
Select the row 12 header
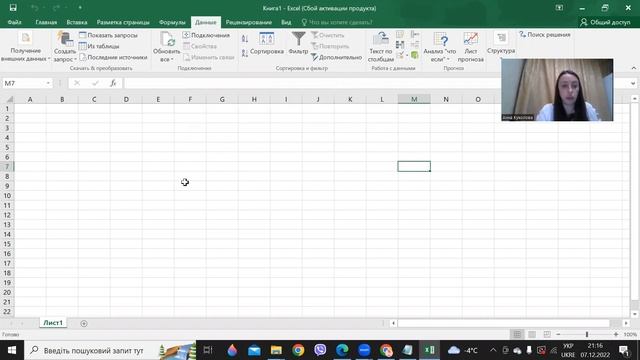tap(7, 215)
